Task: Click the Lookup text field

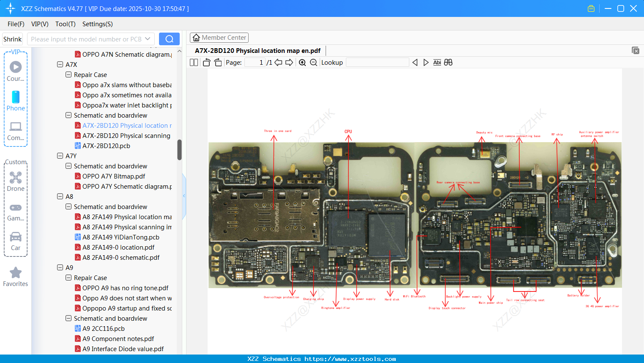Action: (x=377, y=63)
